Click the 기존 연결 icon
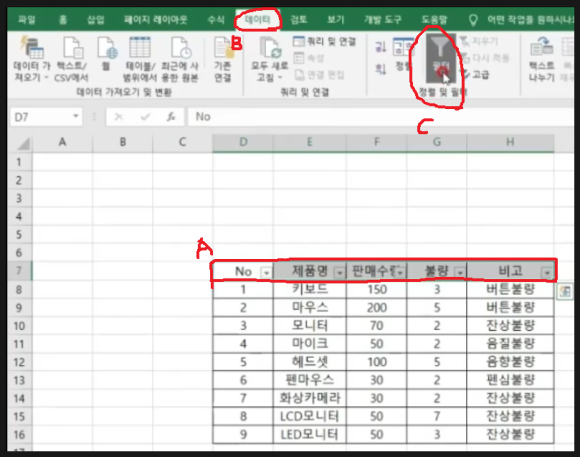The image size is (580, 457). 223,47
